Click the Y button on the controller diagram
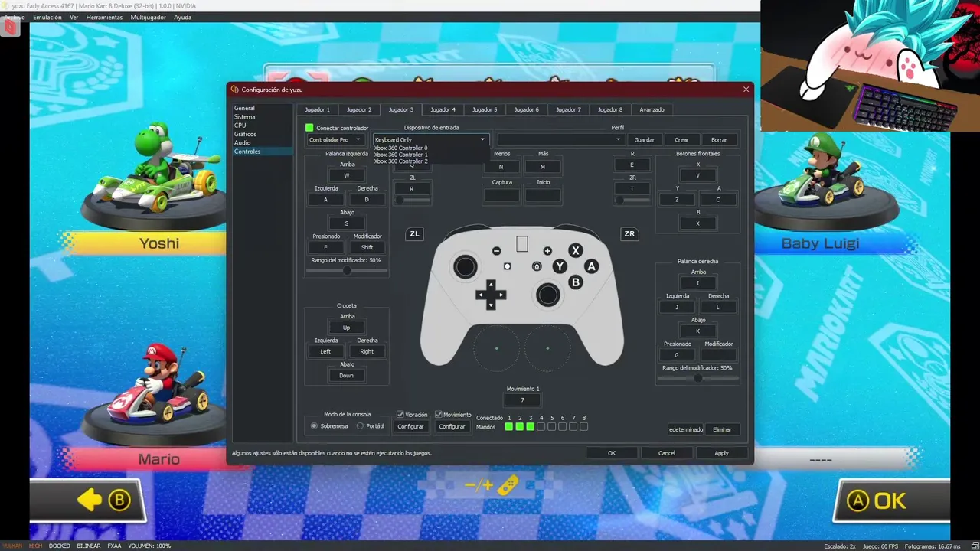Viewport: 980px width, 551px height. tap(560, 266)
